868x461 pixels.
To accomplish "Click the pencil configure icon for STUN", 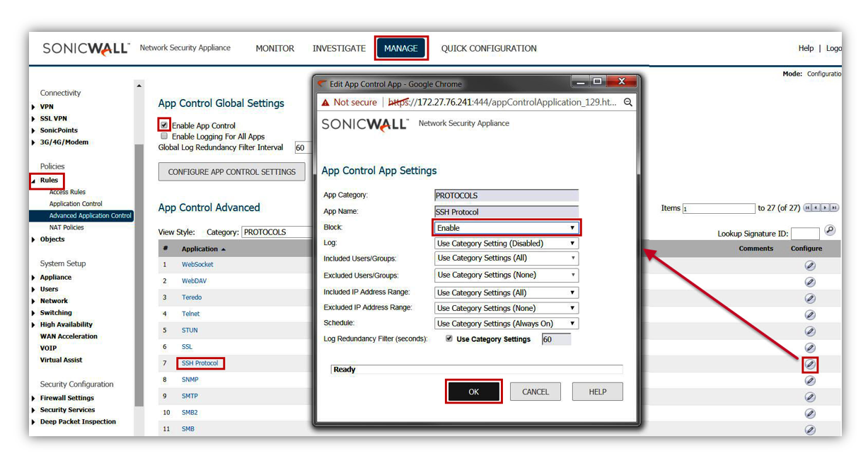I will pyautogui.click(x=810, y=331).
